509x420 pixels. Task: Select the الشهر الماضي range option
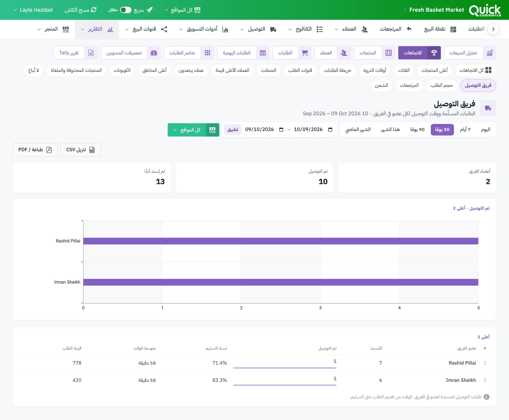coord(358,130)
